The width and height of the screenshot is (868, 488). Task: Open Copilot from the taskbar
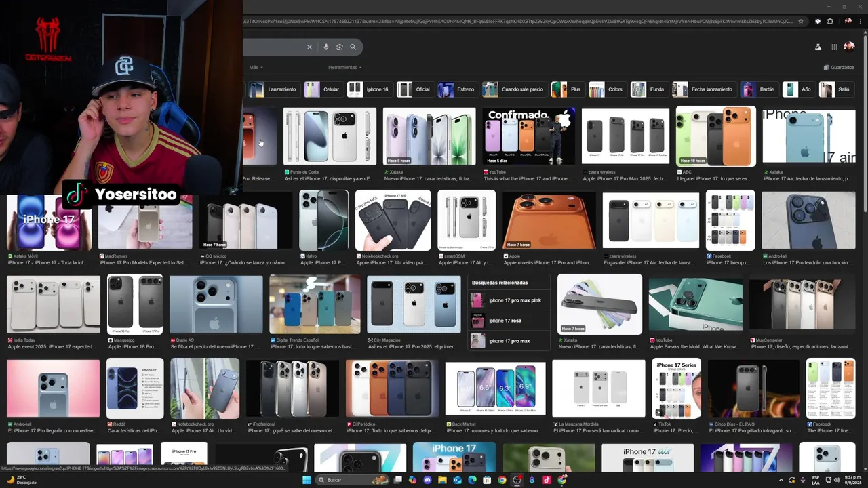412,480
